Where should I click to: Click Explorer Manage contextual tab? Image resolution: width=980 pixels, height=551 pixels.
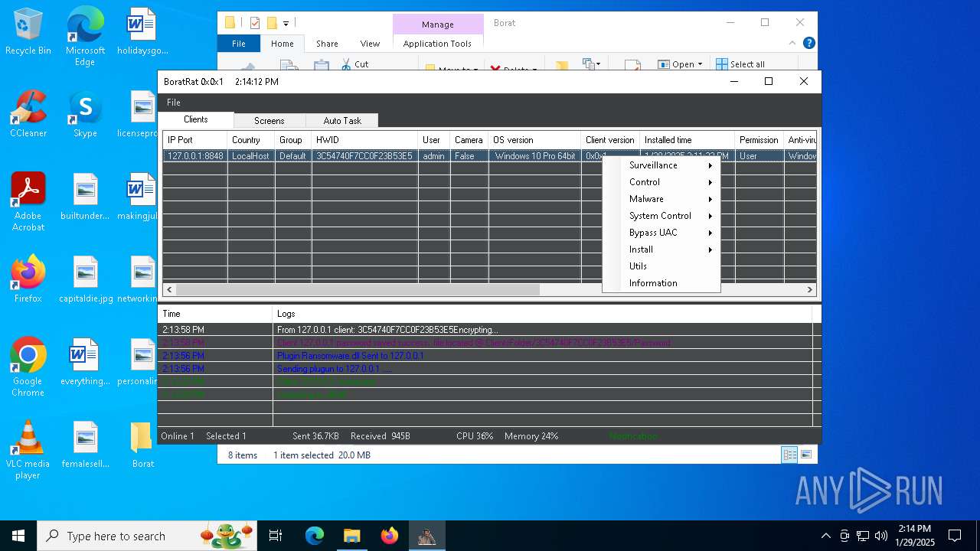pyautogui.click(x=438, y=24)
